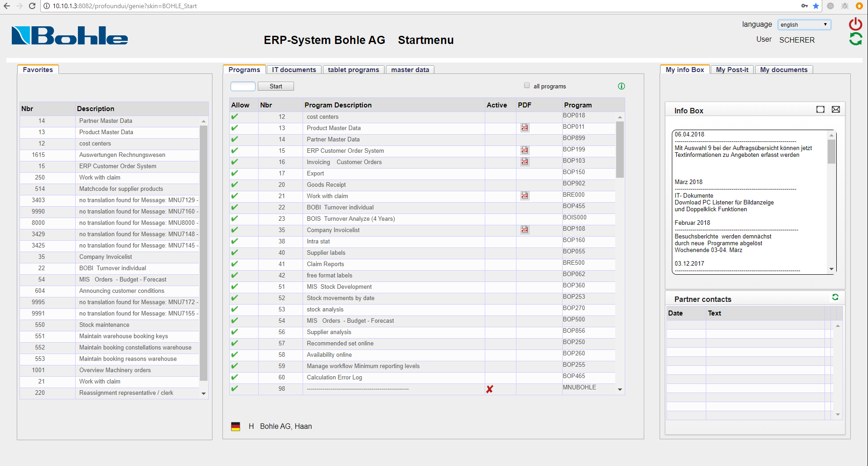The height and width of the screenshot is (466, 868).
Task: Open the My documents tab
Action: pyautogui.click(x=784, y=70)
